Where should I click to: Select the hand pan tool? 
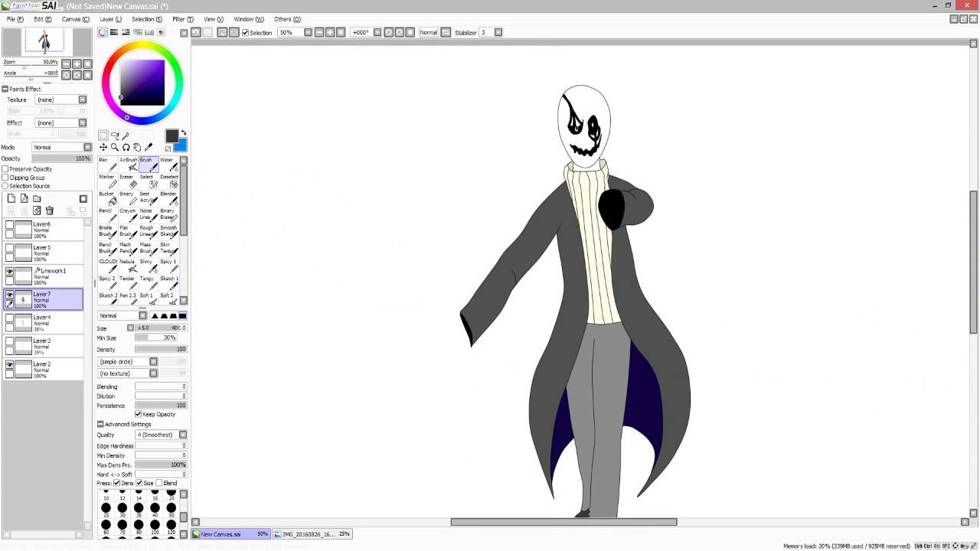pyautogui.click(x=137, y=147)
